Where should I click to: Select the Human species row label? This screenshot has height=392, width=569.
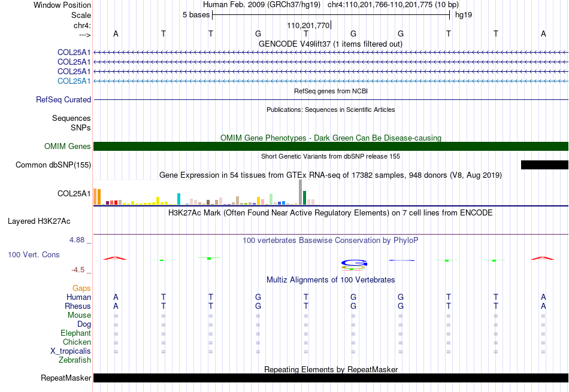78,297
